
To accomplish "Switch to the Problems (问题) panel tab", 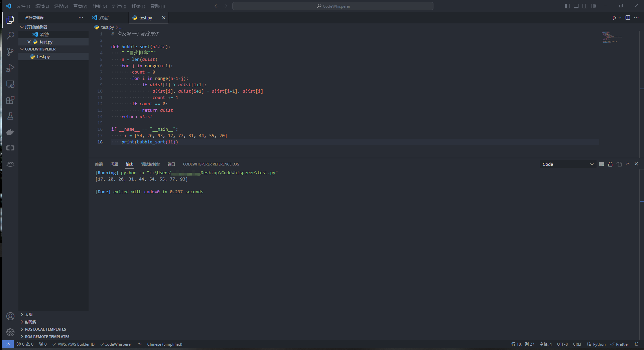I will [x=114, y=164].
